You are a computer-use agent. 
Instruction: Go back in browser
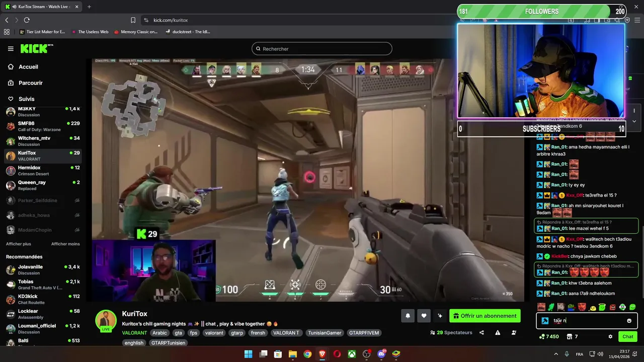tap(7, 20)
